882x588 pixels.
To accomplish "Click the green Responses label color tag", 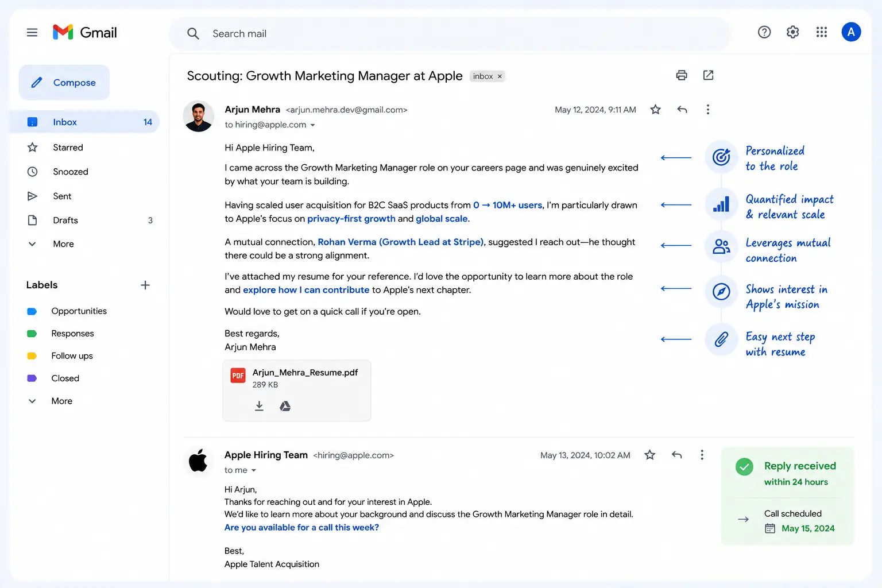I will tap(32, 334).
